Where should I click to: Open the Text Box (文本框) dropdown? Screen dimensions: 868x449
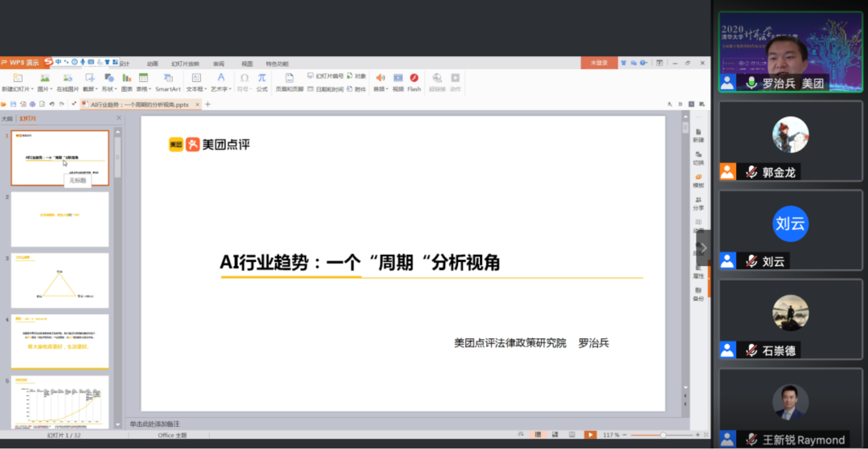(x=196, y=82)
